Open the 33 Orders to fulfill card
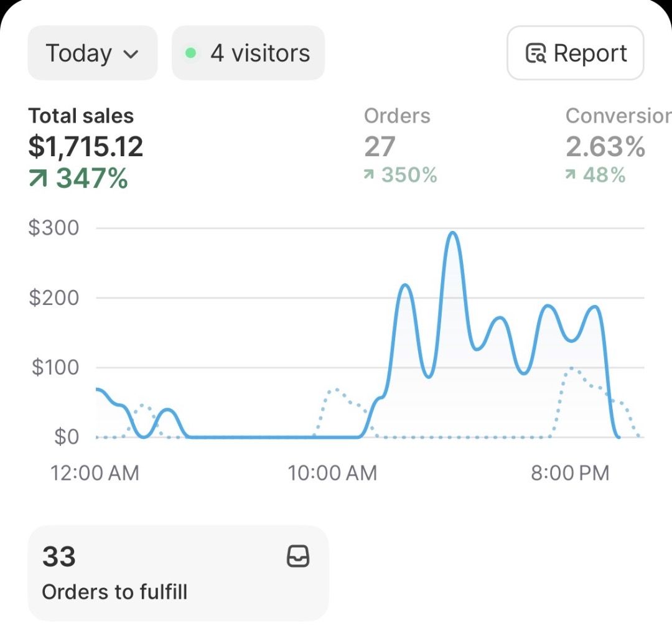 (178, 573)
